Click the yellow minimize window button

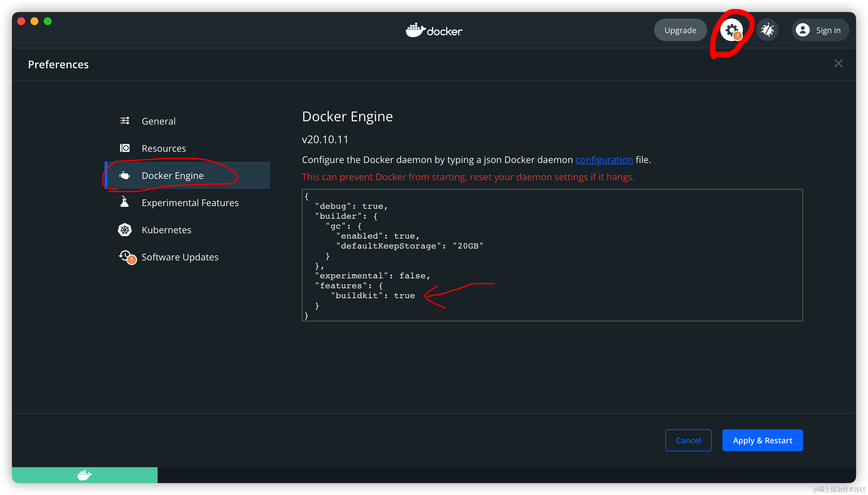[x=34, y=21]
